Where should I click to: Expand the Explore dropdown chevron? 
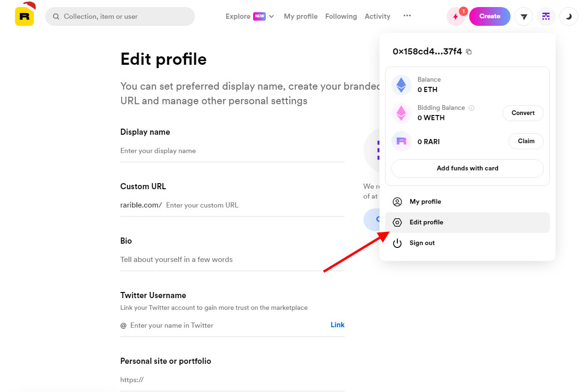tap(271, 16)
